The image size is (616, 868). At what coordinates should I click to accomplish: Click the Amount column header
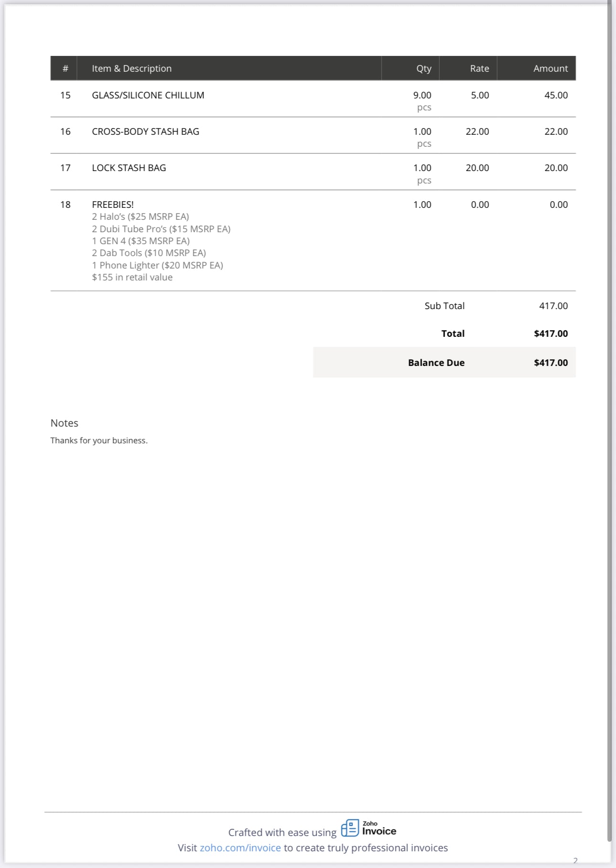pos(551,68)
